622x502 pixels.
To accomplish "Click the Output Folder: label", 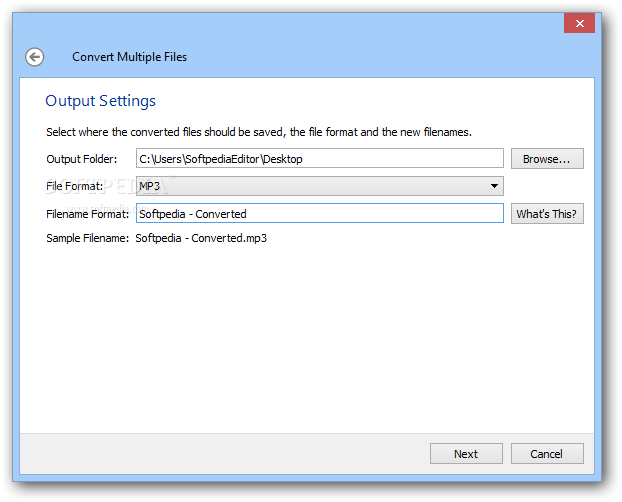I will pos(82,159).
